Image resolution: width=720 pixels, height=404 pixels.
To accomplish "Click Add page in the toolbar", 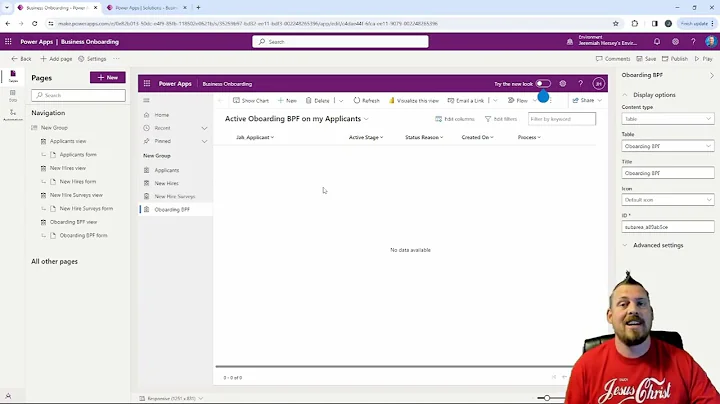I will (x=56, y=59).
